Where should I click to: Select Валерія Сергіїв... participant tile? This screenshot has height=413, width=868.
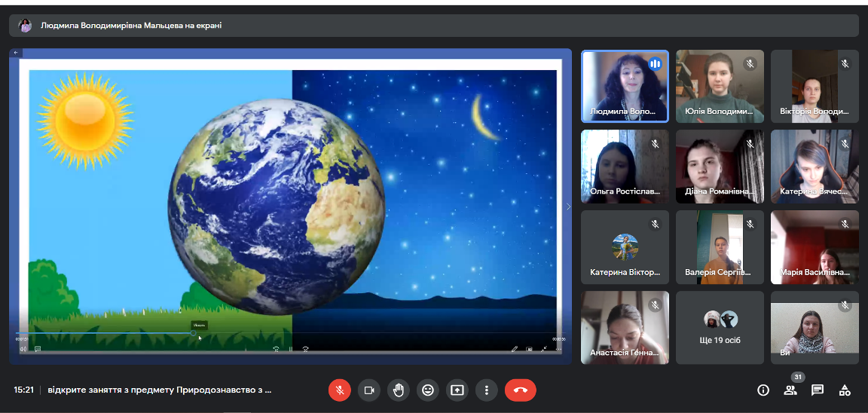[720, 247]
